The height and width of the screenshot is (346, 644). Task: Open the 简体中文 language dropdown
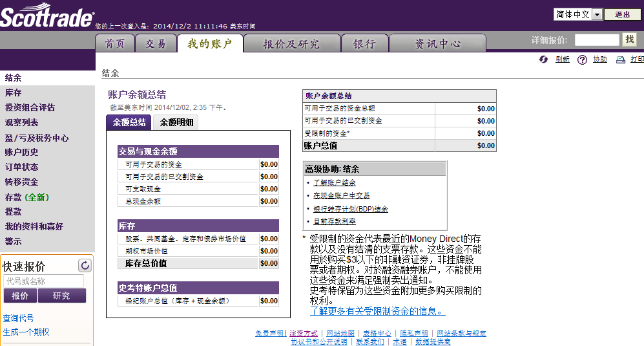point(597,14)
